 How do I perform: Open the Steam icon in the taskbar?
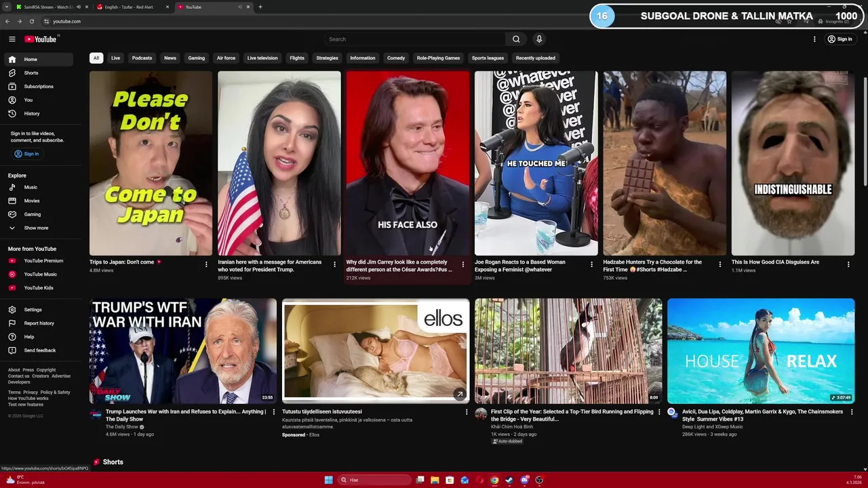point(509,480)
